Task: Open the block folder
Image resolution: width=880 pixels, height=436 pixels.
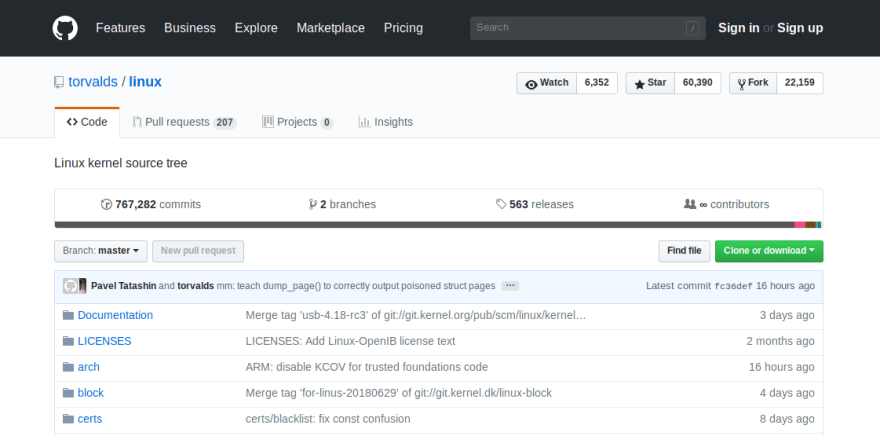Action: tap(91, 393)
